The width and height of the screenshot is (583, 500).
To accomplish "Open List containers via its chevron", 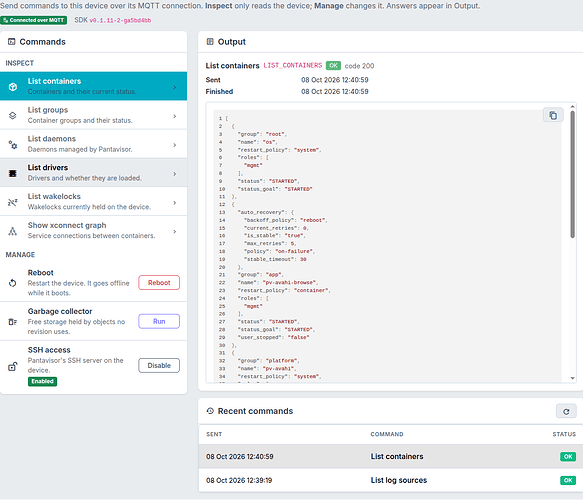I will [x=175, y=87].
